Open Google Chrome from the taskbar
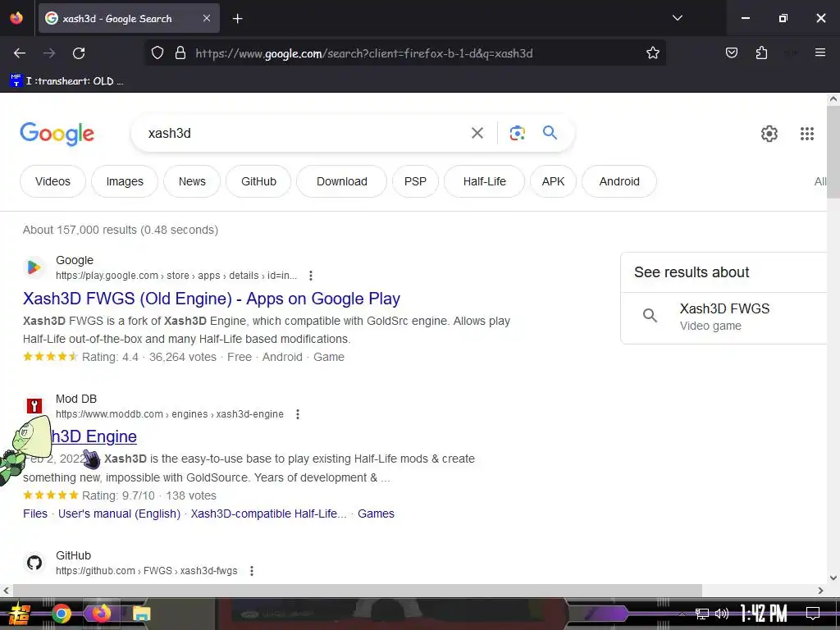The width and height of the screenshot is (840, 630). [62, 614]
